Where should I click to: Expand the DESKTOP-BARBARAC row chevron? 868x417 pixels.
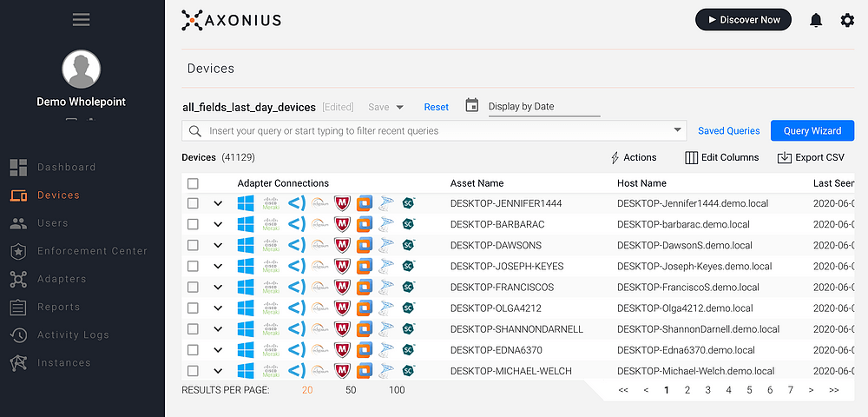click(218, 225)
